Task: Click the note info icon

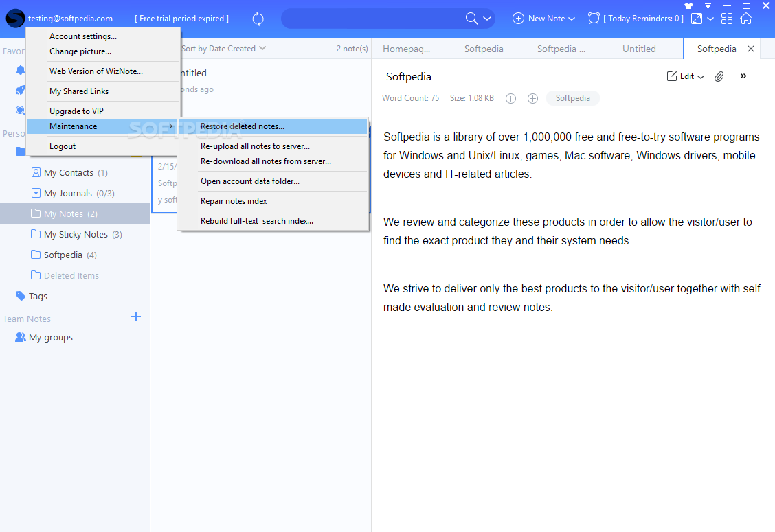Action: [510, 98]
